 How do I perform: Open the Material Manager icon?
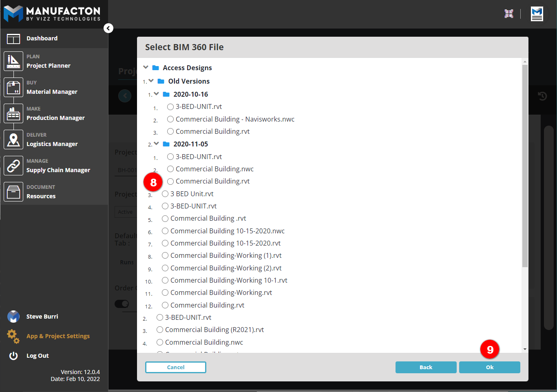tap(13, 87)
